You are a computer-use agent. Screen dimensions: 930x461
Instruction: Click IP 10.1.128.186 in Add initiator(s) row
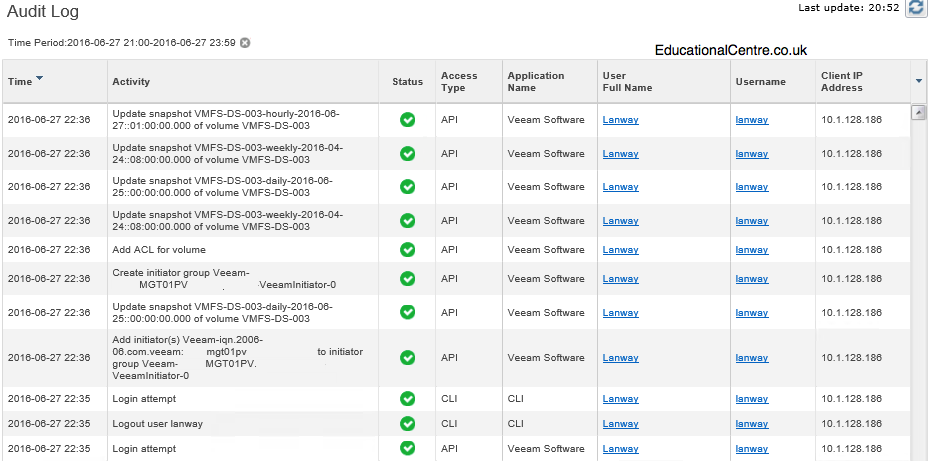click(x=851, y=358)
